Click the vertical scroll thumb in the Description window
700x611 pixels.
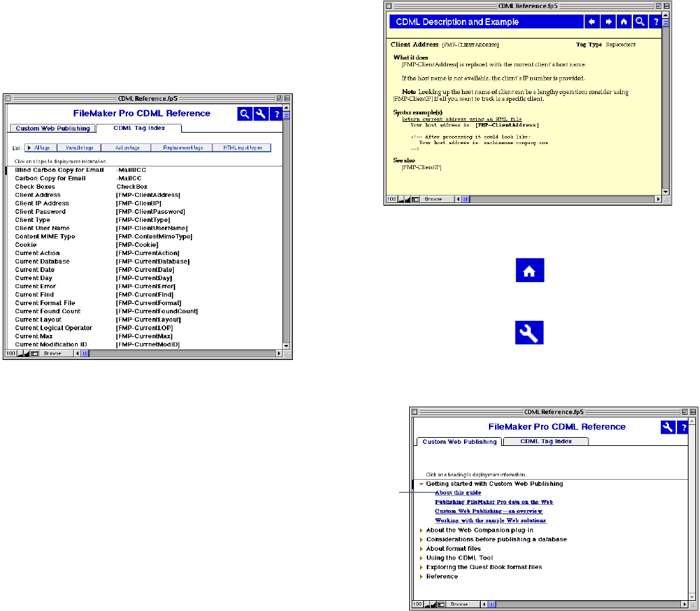point(666,23)
